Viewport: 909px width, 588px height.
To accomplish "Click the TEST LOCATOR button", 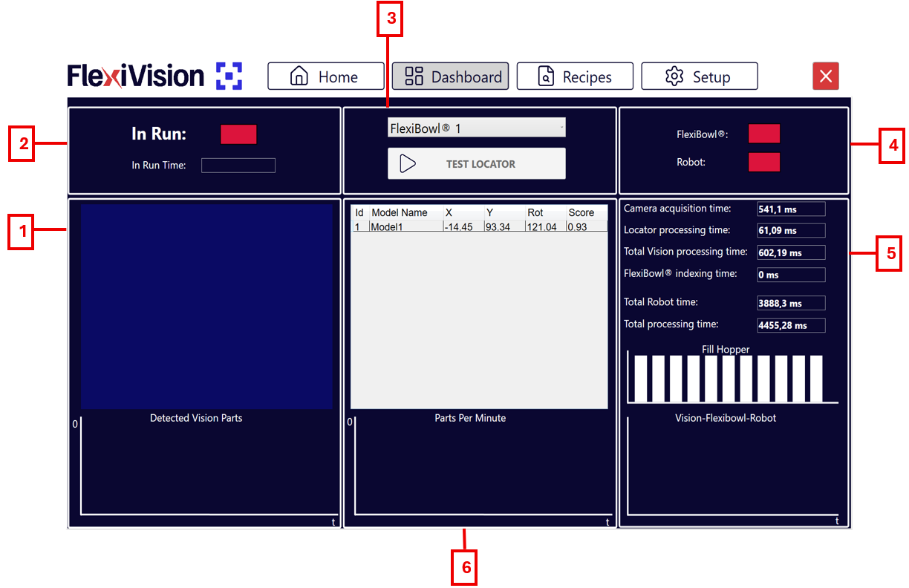I will click(477, 163).
